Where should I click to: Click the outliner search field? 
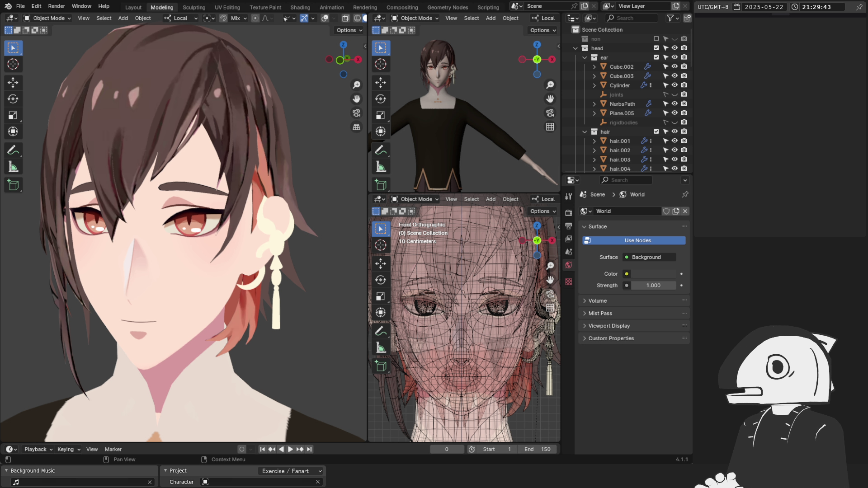pyautogui.click(x=632, y=18)
